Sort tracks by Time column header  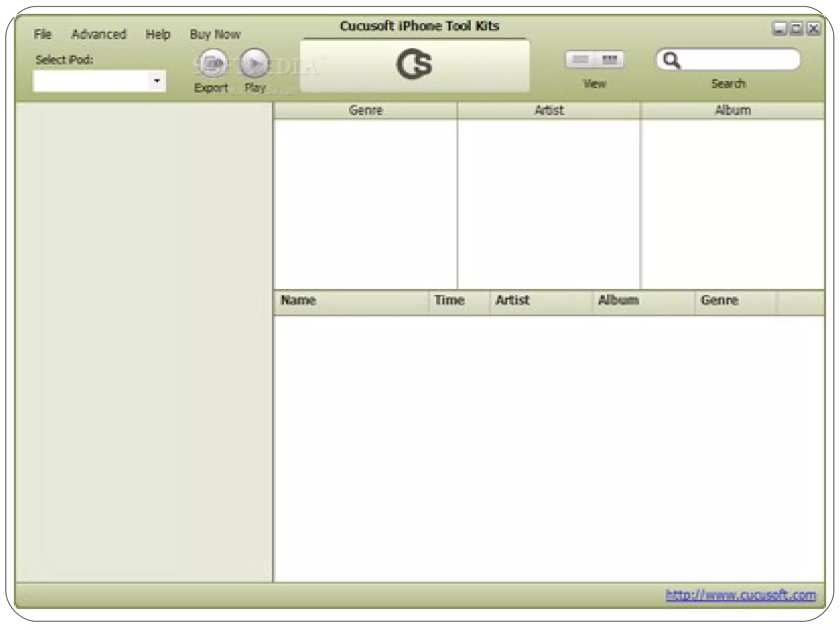pyautogui.click(x=459, y=301)
